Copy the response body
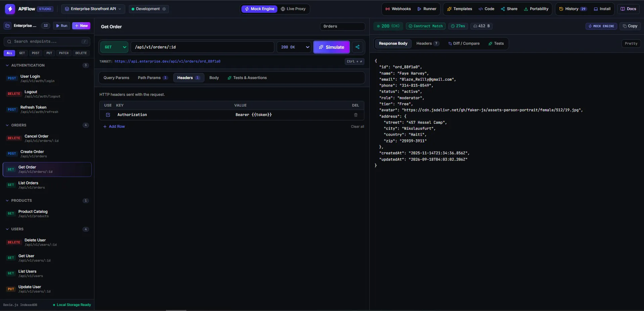This screenshot has height=311, width=644. coord(630,26)
